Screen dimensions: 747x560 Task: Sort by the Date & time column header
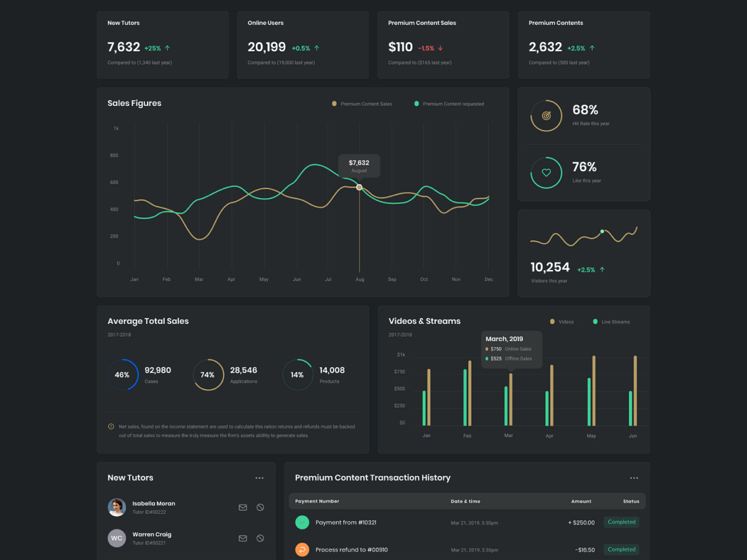point(466,501)
